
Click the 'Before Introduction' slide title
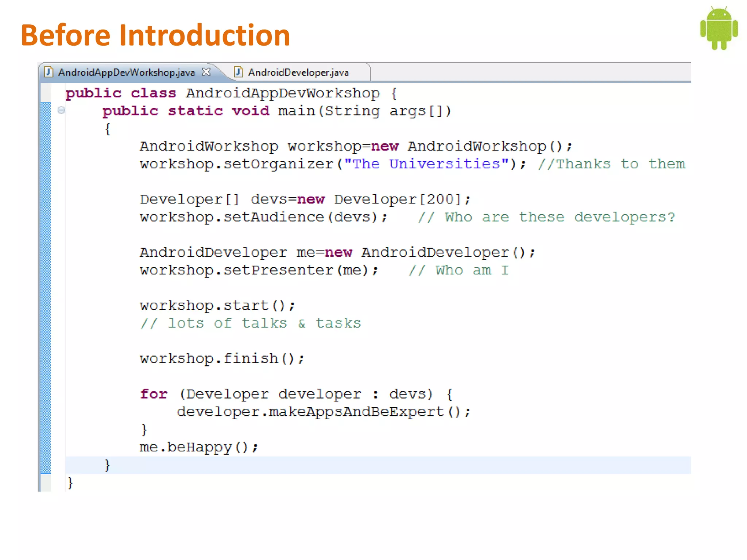coord(155,35)
